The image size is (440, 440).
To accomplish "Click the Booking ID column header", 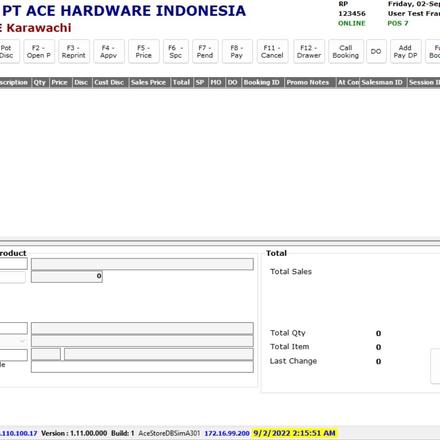I will coord(262,82).
